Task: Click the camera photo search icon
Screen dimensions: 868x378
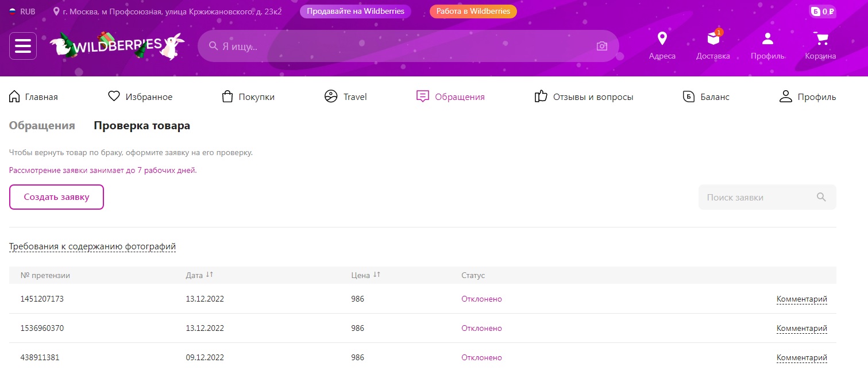Action: (601, 46)
